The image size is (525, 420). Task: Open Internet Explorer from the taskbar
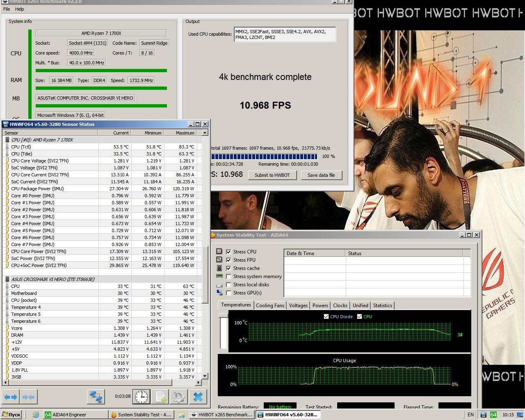click(x=36, y=415)
